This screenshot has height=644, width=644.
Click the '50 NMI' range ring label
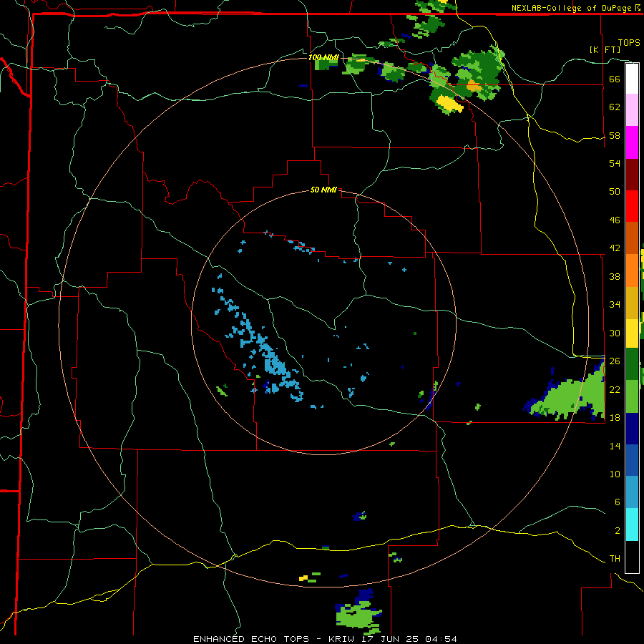323,190
